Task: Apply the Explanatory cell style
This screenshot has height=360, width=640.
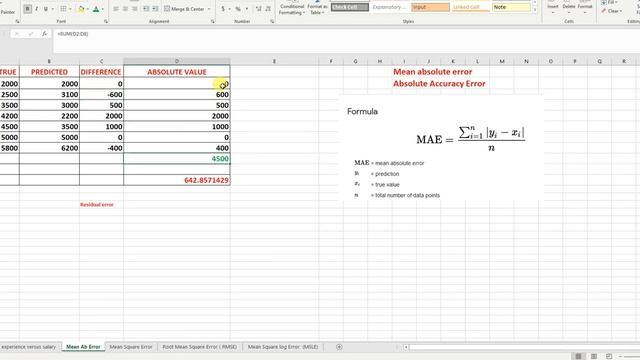Action: (390, 7)
